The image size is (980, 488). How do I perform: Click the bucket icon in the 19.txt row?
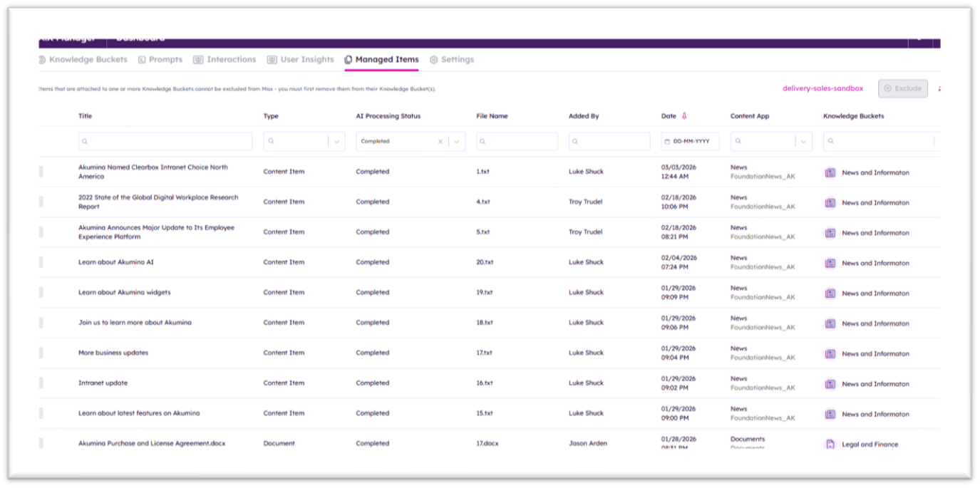coord(830,293)
